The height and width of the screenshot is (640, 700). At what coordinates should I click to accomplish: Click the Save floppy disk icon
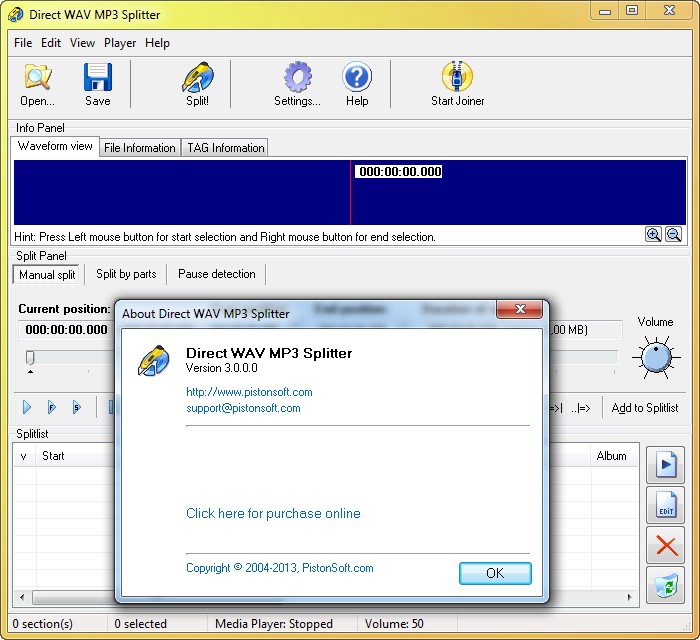coord(98,84)
